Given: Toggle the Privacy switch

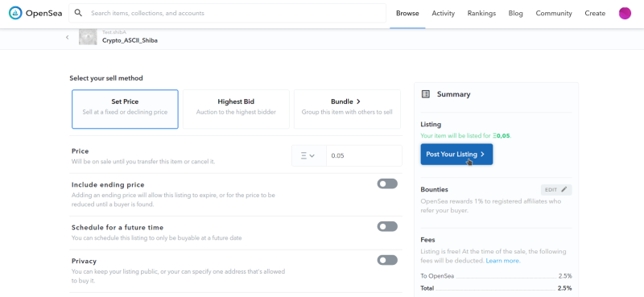Looking at the screenshot, I should [x=387, y=260].
